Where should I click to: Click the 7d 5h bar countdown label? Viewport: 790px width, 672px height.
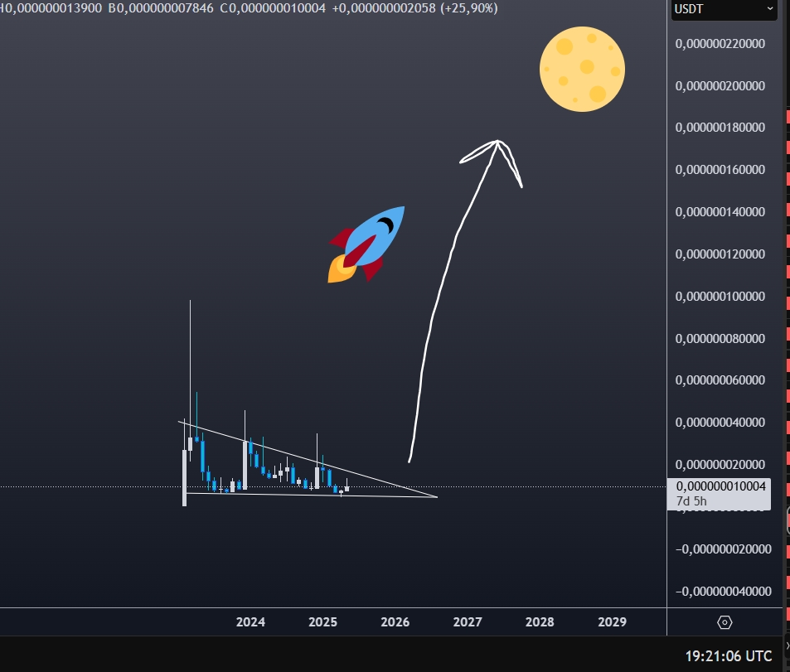pyautogui.click(x=691, y=501)
